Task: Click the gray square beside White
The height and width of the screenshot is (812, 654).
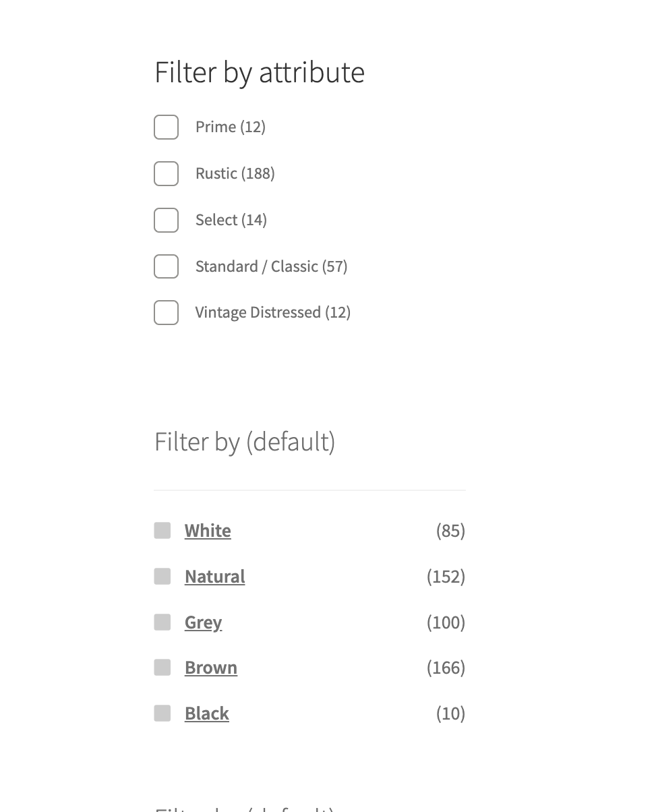Action: [162, 531]
